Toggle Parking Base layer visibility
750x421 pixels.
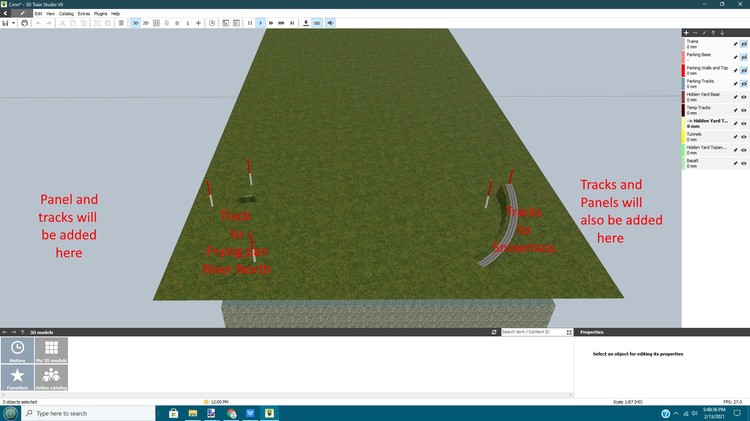click(744, 57)
